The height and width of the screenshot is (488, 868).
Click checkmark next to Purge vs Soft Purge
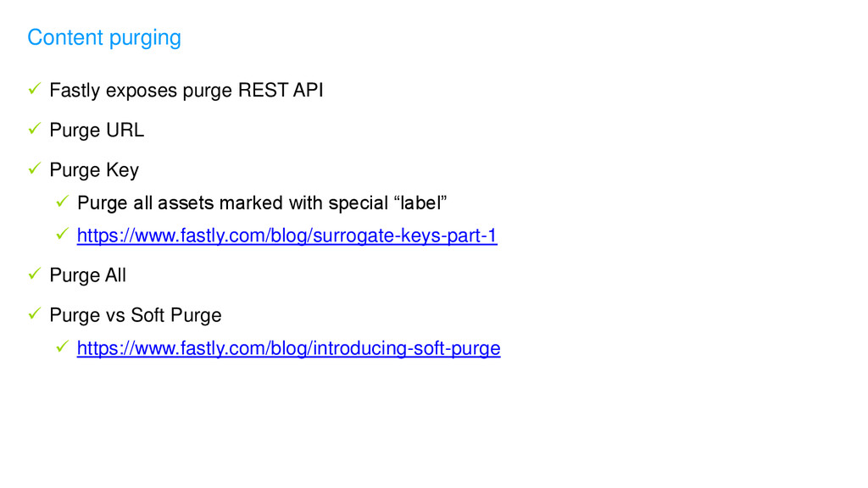(x=34, y=313)
